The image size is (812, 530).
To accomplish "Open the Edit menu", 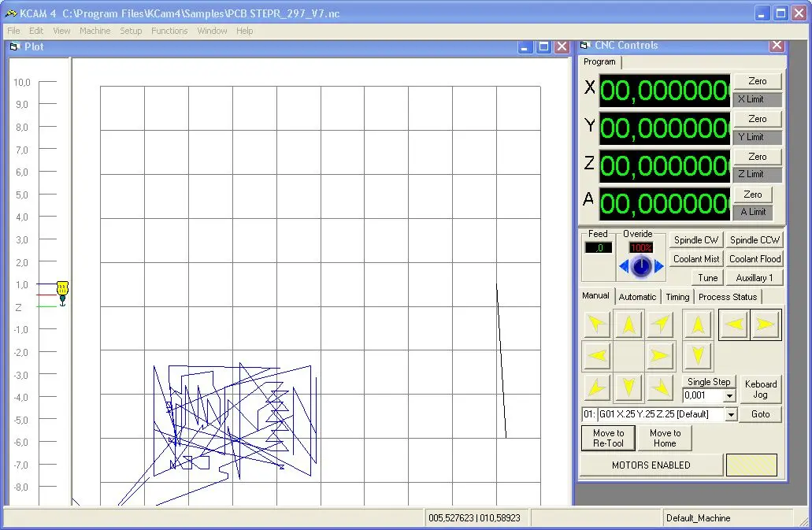I will coord(36,31).
